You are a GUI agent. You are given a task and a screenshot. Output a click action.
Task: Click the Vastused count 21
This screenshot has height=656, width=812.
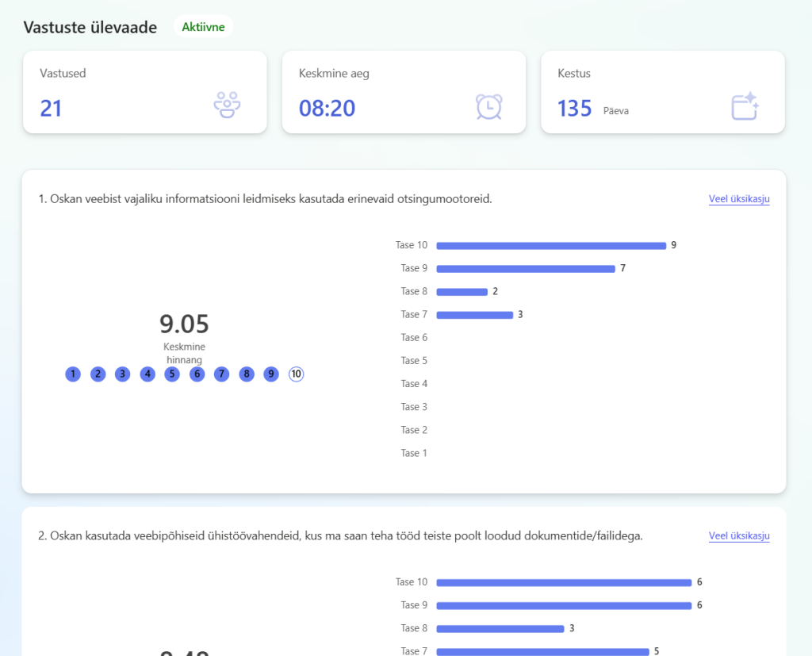tap(51, 108)
